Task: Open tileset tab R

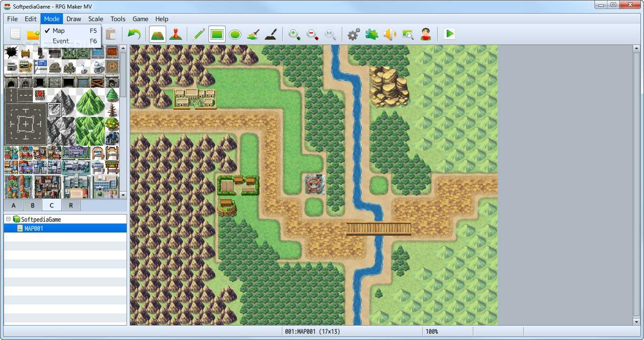Action: tap(71, 205)
